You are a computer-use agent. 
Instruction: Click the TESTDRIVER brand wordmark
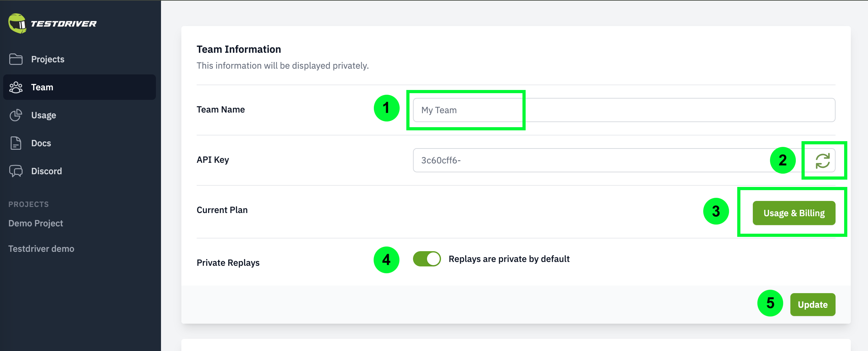(x=64, y=24)
